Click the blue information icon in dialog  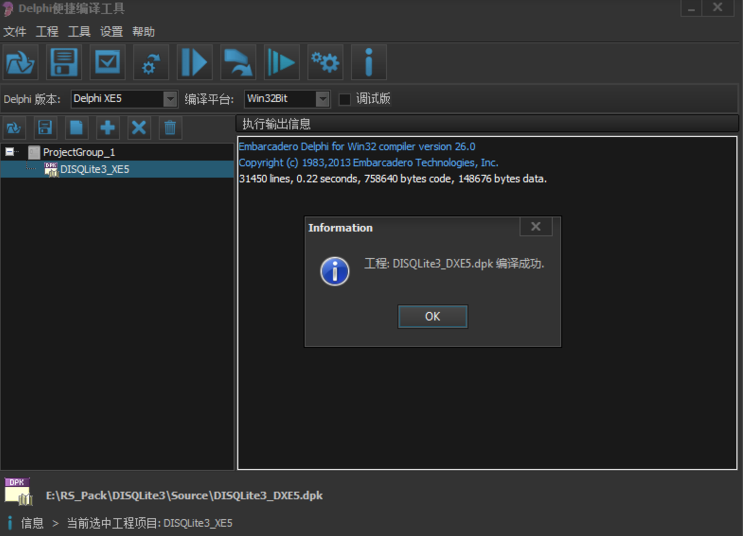click(335, 271)
